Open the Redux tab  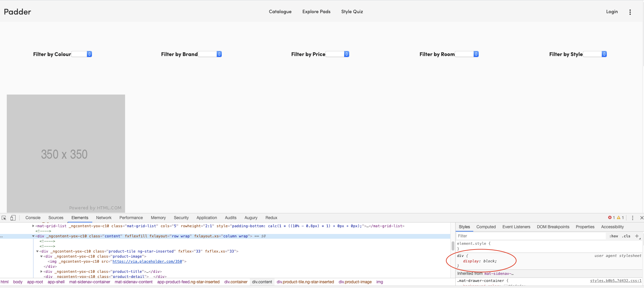point(271,218)
